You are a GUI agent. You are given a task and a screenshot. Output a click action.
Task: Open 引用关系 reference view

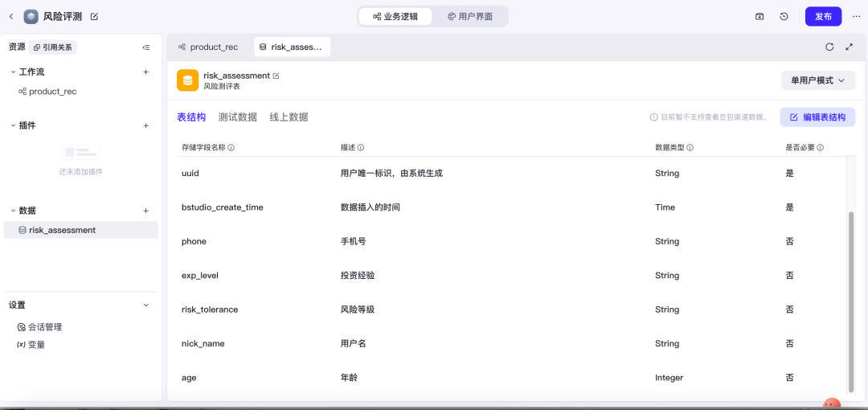pos(52,47)
